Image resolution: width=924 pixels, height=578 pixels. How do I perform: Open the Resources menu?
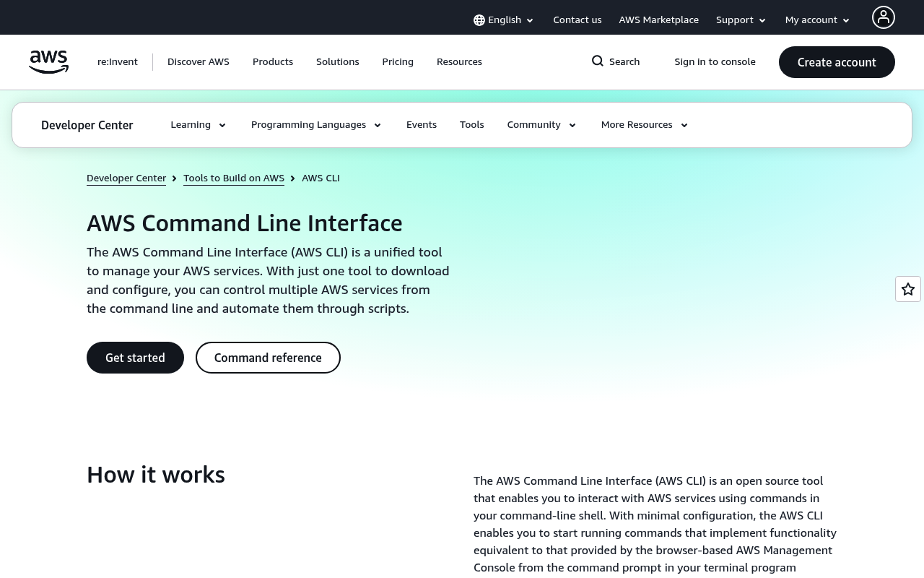click(459, 62)
